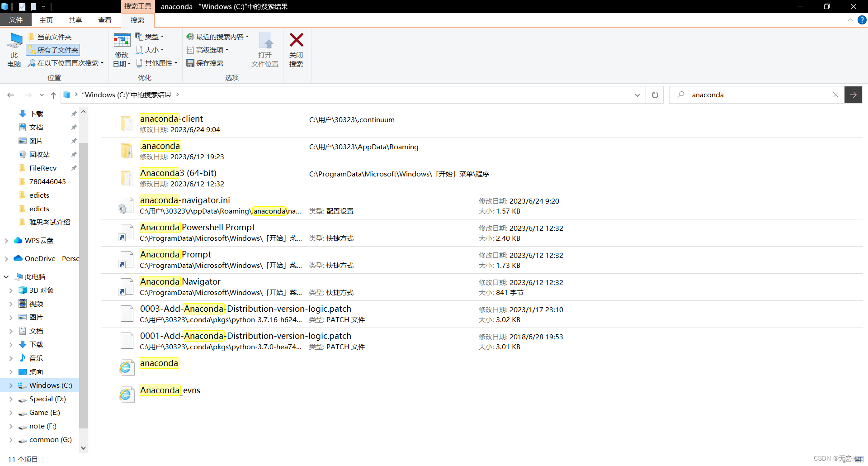Select Anaconda Prompt shortcut result

481,260
